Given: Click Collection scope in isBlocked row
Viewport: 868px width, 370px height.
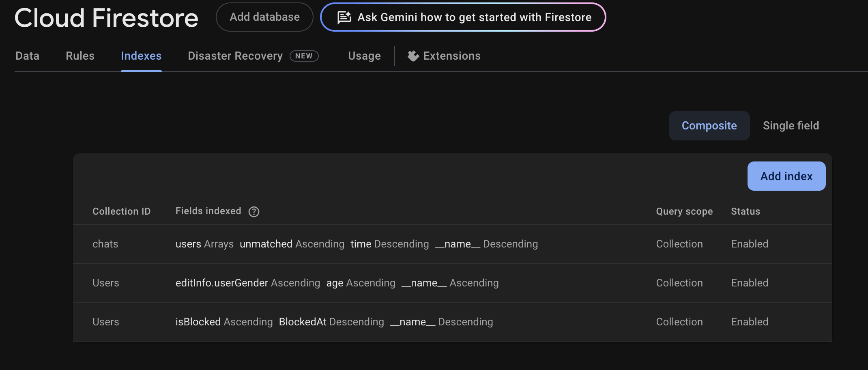Looking at the screenshot, I should (x=679, y=322).
